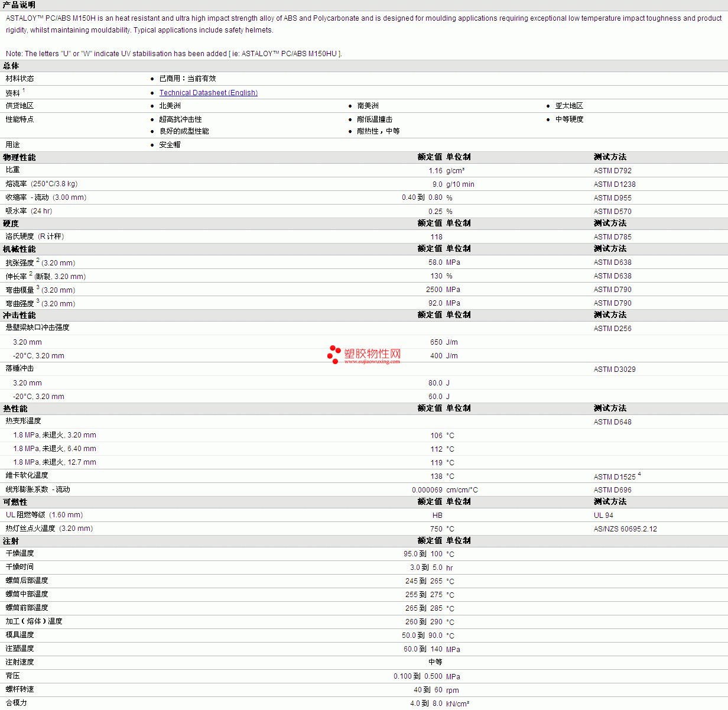Select the 0.000069 expansion coefficient value
Image resolution: width=728 pixels, height=710 pixels.
pyautogui.click(x=427, y=490)
